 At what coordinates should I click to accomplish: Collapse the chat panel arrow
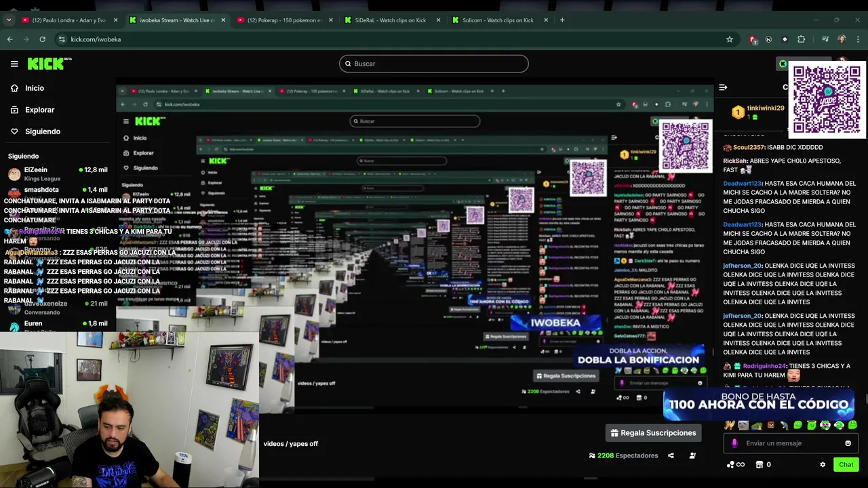point(723,87)
